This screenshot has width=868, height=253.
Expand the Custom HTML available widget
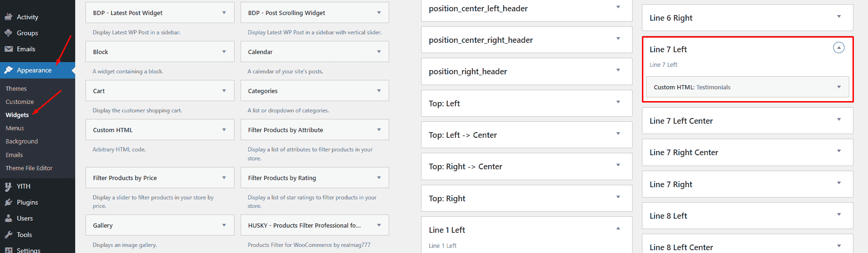coord(224,130)
